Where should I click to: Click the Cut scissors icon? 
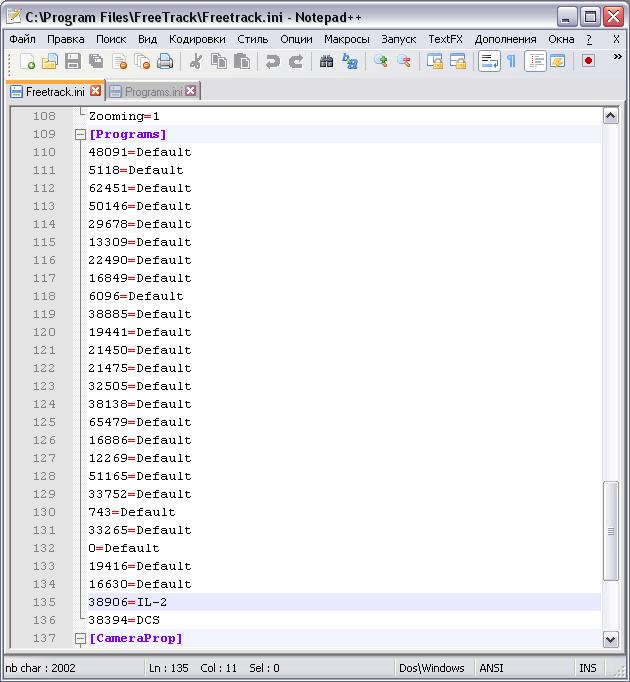coord(196,61)
